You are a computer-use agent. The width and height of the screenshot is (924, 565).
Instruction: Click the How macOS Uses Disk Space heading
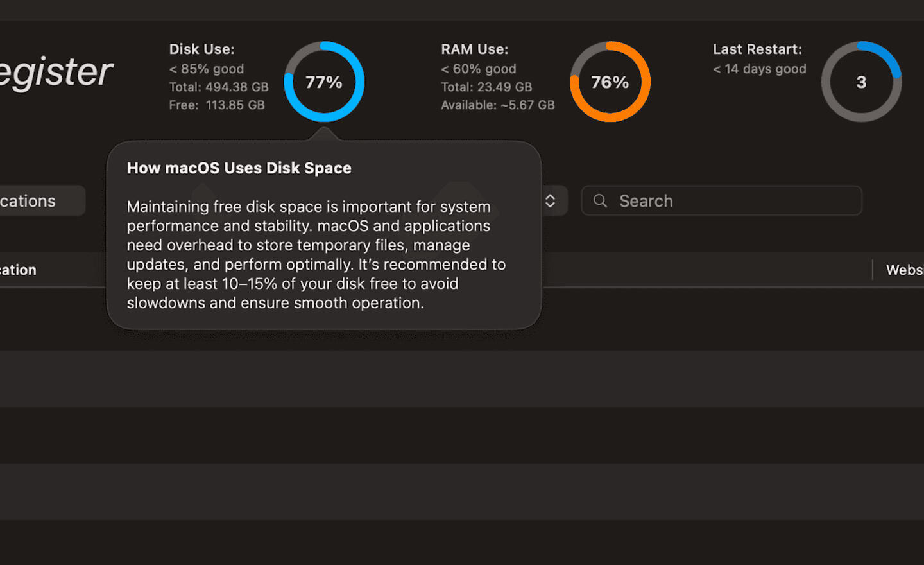click(239, 168)
